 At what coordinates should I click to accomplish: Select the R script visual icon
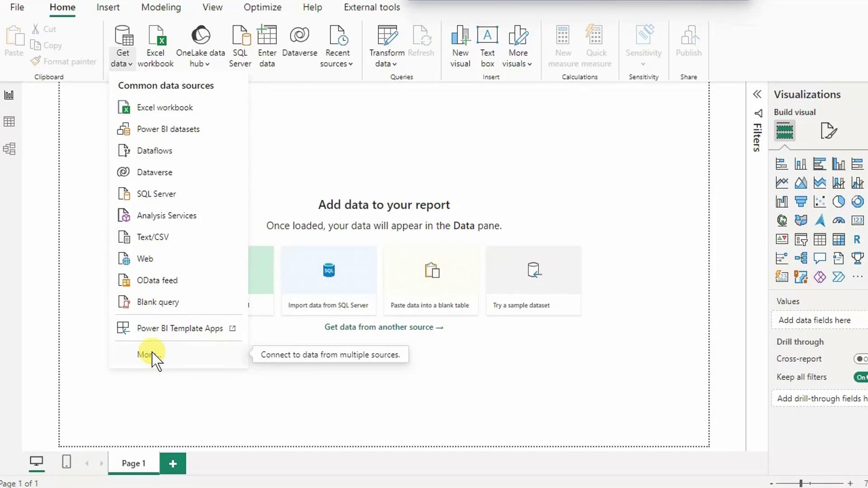click(x=857, y=239)
